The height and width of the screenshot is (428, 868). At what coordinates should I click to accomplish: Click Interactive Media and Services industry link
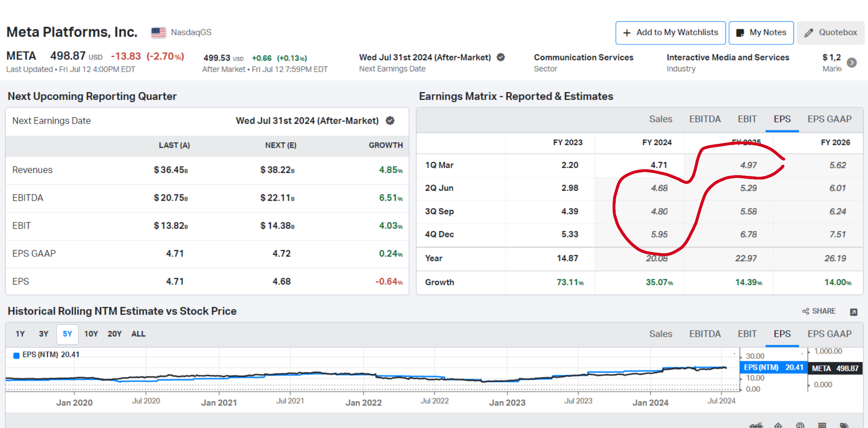click(728, 57)
